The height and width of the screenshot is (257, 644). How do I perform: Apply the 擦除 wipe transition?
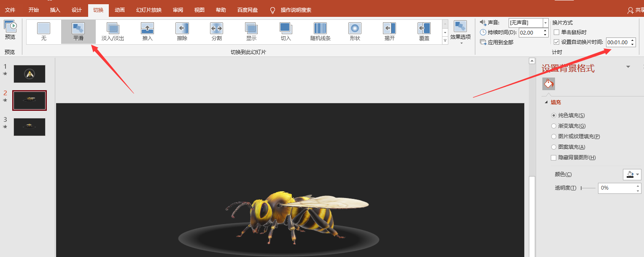(182, 32)
